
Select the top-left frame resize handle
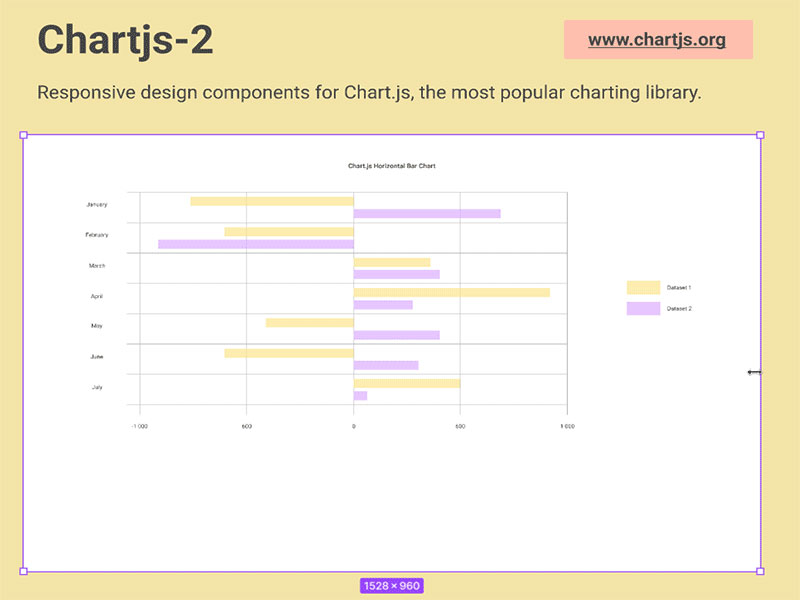(x=23, y=135)
